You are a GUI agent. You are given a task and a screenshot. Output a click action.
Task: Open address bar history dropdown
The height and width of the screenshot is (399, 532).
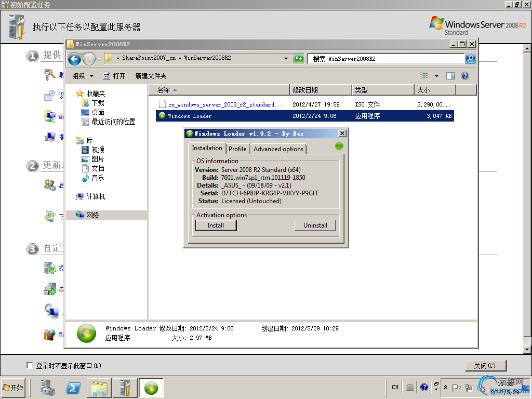click(286, 58)
